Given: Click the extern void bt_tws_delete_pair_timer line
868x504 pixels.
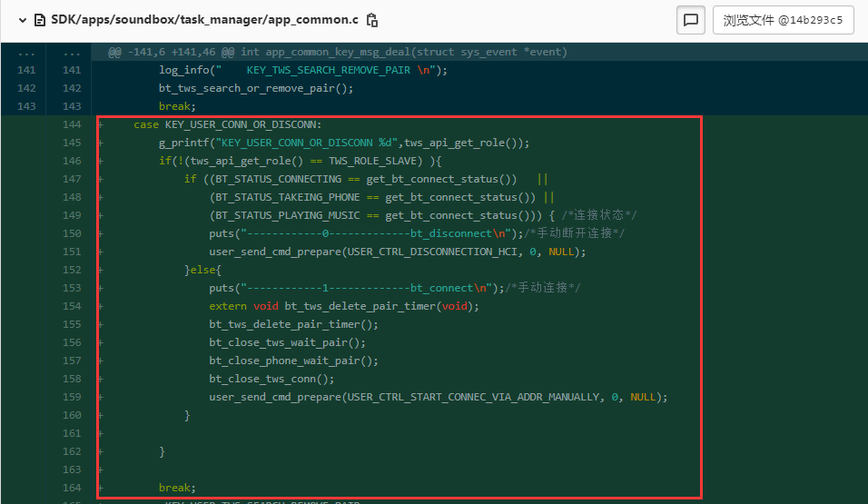Looking at the screenshot, I should pos(344,306).
